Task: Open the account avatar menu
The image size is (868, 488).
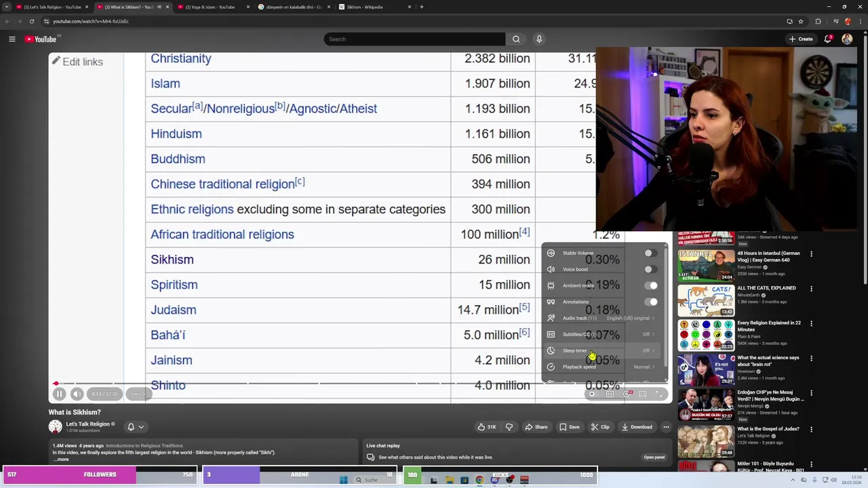Action: tap(847, 39)
